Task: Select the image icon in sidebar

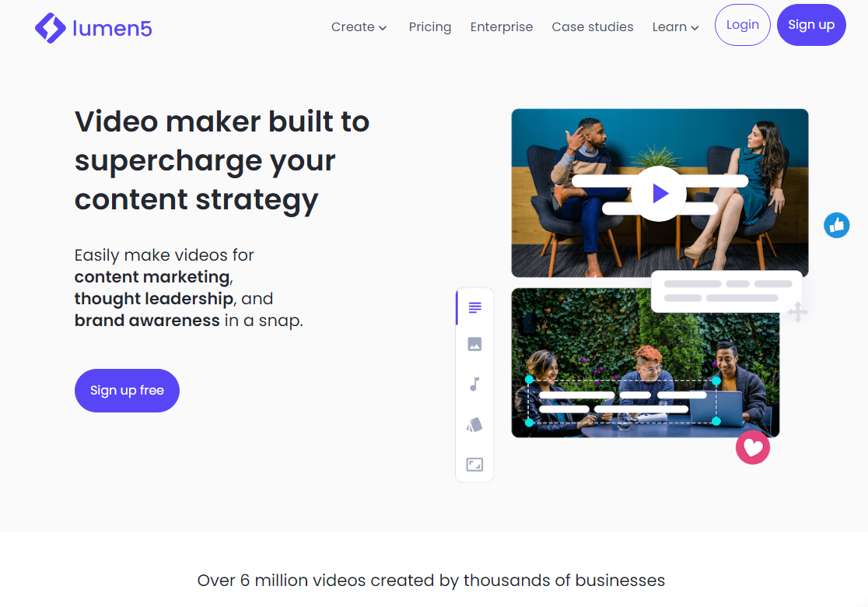Action: pos(474,344)
